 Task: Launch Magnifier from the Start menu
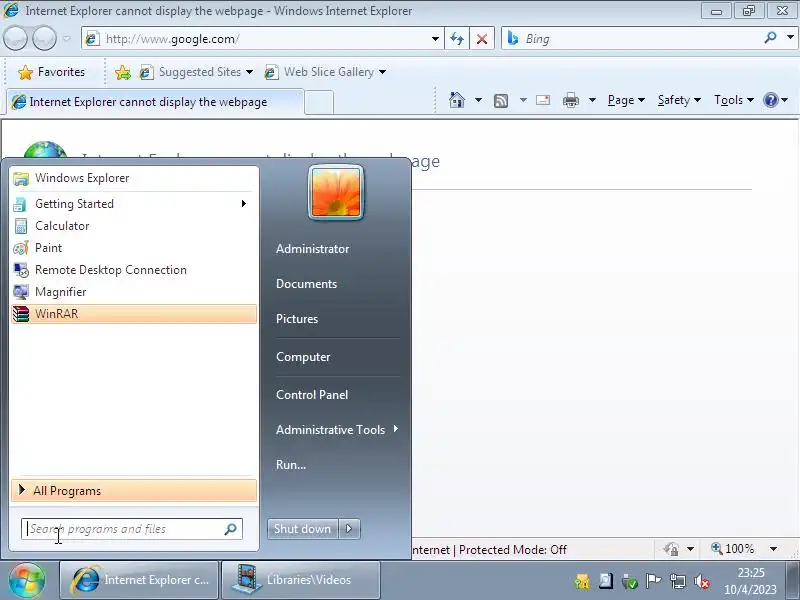134,292
